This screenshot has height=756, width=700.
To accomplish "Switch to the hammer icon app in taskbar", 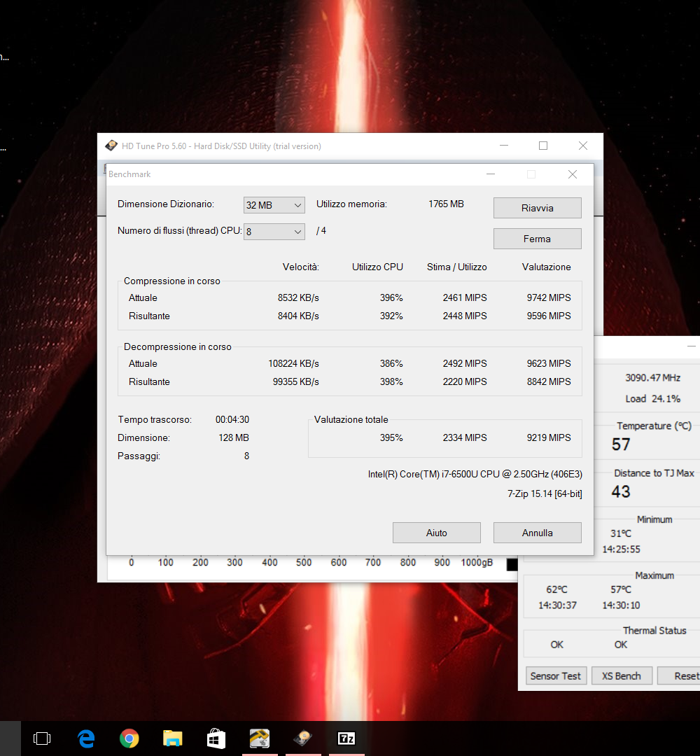I will point(260,738).
